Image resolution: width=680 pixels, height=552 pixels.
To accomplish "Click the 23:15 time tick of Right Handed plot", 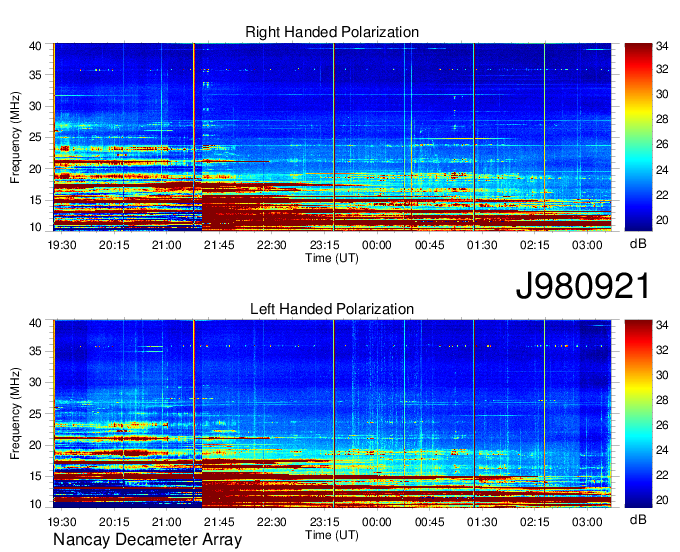I will [x=324, y=245].
